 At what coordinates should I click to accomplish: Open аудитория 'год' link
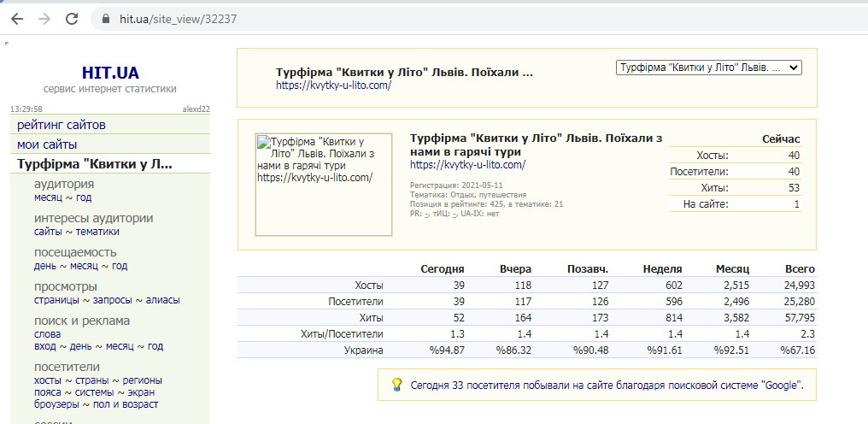(x=84, y=197)
